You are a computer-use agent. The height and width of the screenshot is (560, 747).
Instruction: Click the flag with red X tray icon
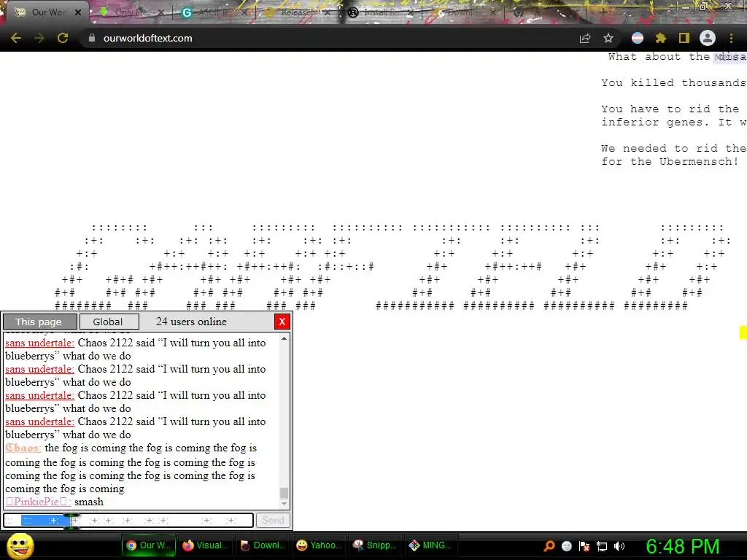(x=584, y=546)
